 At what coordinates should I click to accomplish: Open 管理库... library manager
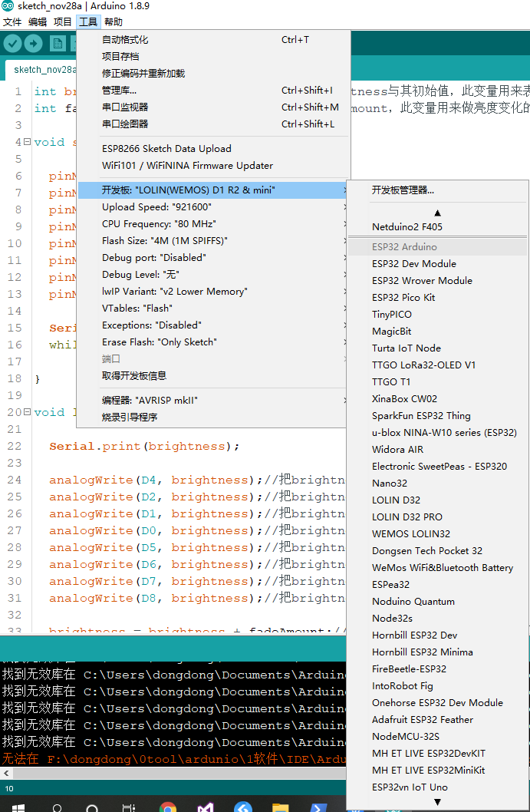tap(213, 91)
